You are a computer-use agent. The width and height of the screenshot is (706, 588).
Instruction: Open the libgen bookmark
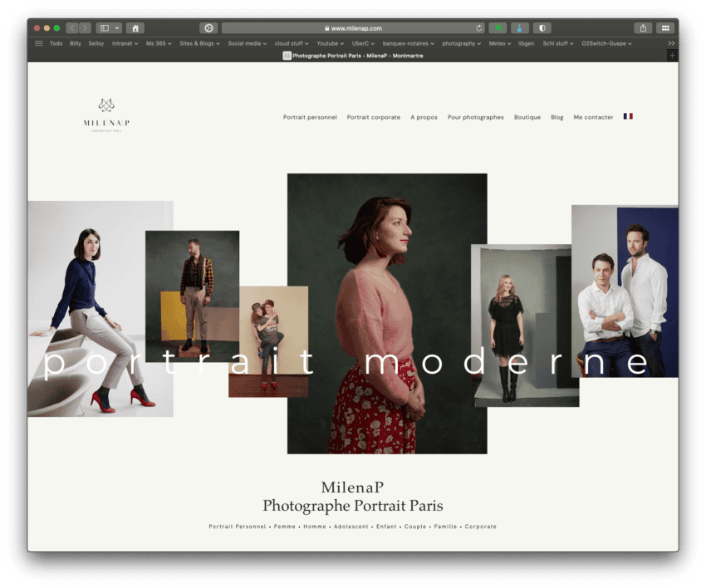click(x=526, y=43)
